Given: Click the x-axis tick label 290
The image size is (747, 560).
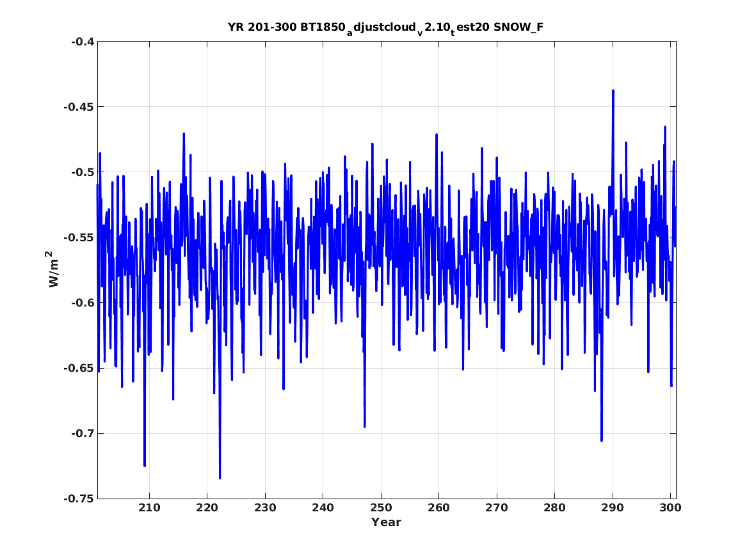Looking at the screenshot, I should 612,508.
